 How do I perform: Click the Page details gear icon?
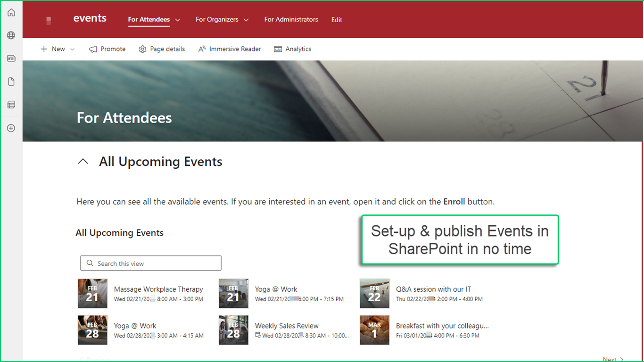click(142, 49)
